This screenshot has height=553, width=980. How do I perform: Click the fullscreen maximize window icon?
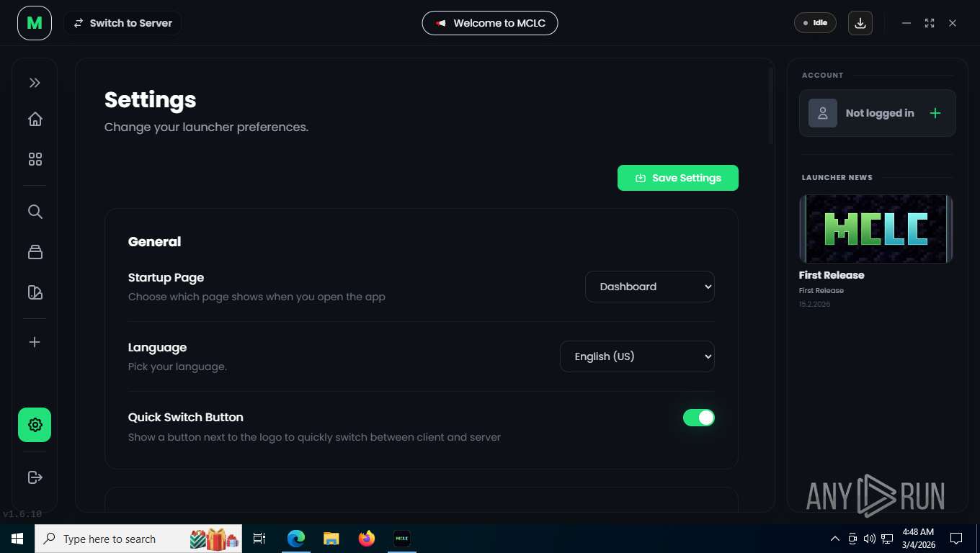930,23
